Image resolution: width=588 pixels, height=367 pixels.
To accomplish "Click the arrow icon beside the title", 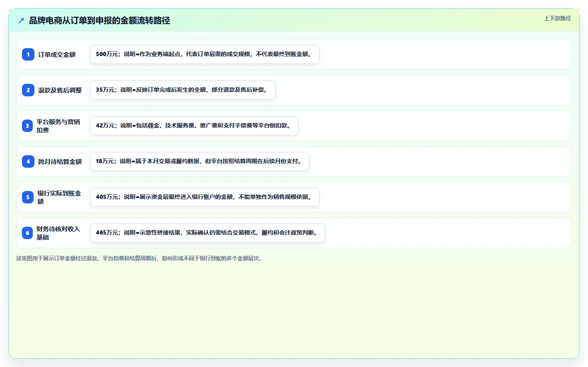I will 21,20.
